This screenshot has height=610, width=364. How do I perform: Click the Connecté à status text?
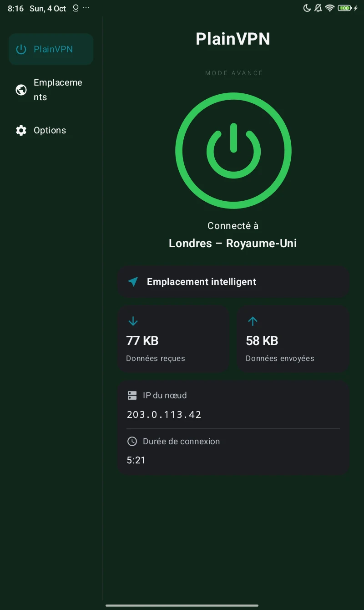click(x=233, y=225)
